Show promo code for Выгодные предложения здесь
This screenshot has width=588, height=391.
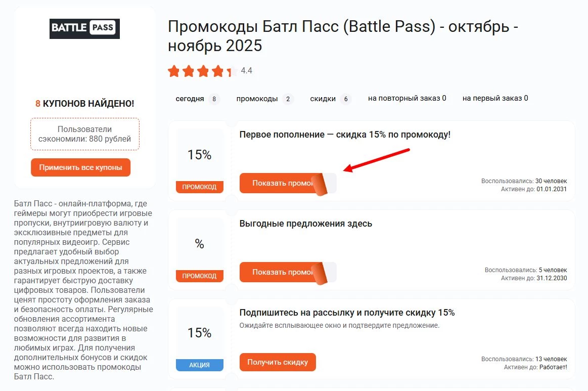277,272
